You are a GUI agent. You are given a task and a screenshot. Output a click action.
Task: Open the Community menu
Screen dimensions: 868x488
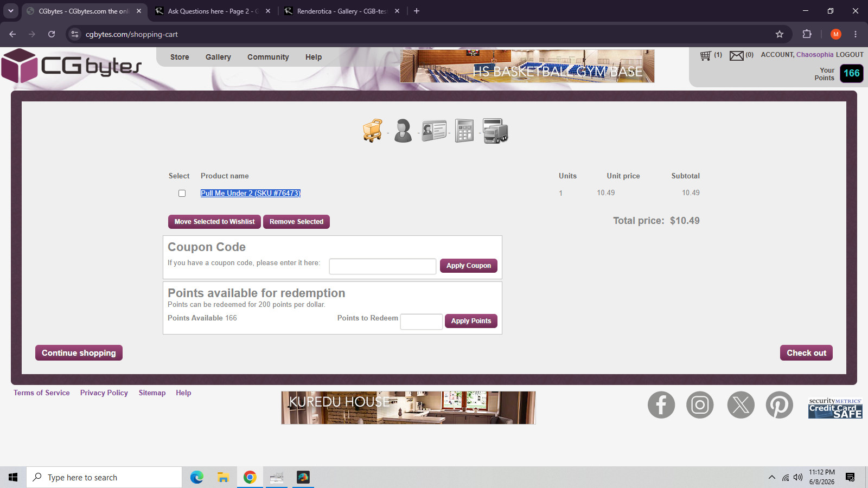[x=268, y=57]
